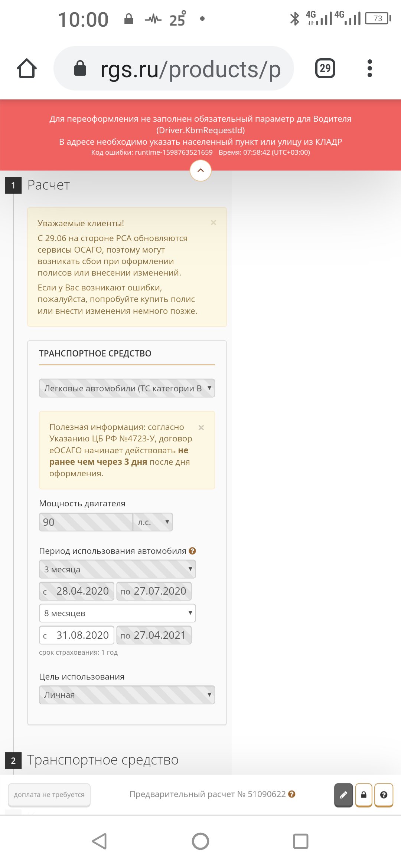This screenshot has width=401, height=868.
Task: Expand the '8 месяцев' period dropdown
Action: 117,613
